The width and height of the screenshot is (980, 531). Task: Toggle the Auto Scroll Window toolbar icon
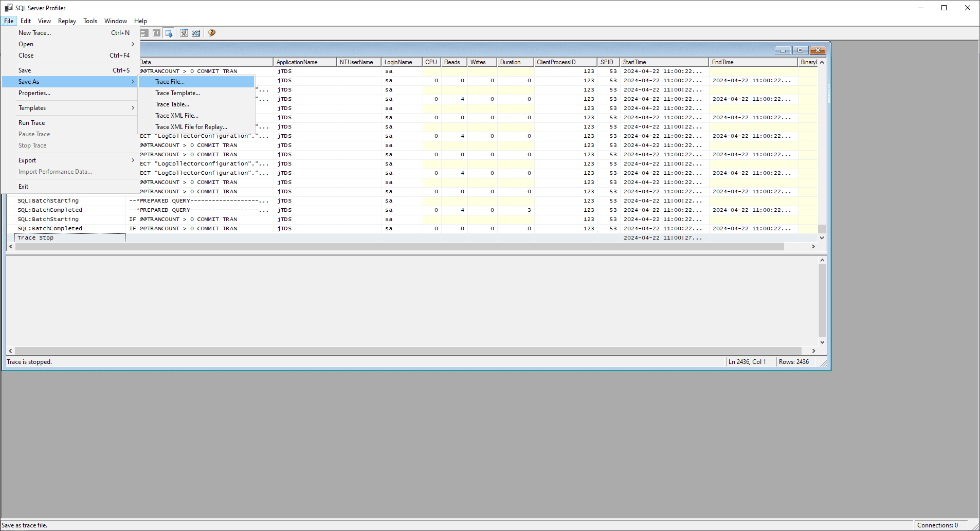[169, 33]
